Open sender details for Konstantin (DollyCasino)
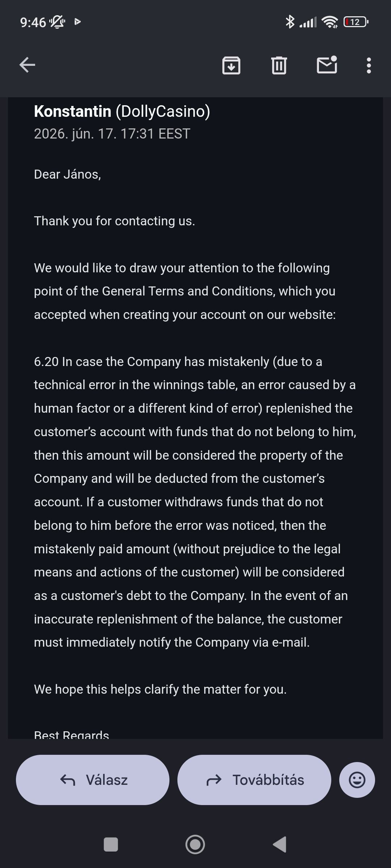 click(x=122, y=111)
